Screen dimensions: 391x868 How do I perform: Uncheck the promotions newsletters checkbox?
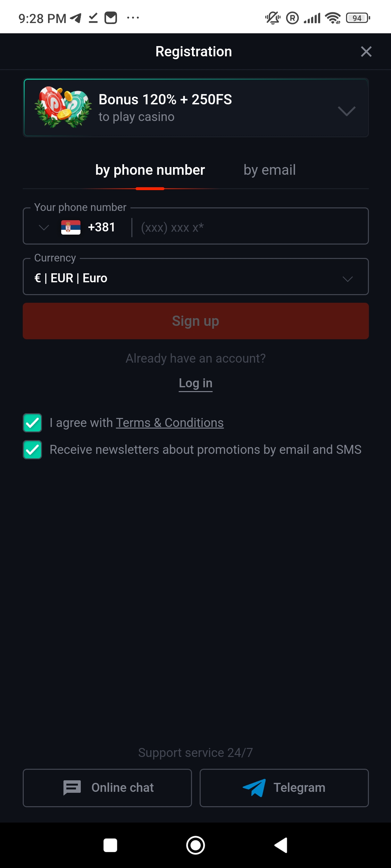32,449
